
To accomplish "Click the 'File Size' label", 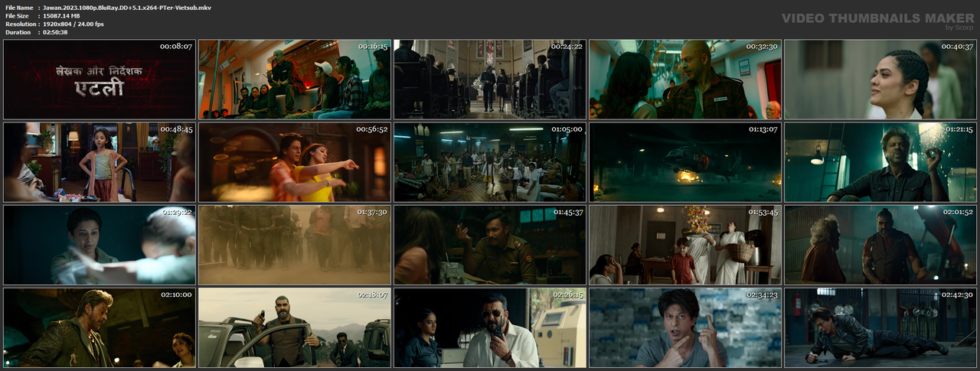I will tap(18, 15).
